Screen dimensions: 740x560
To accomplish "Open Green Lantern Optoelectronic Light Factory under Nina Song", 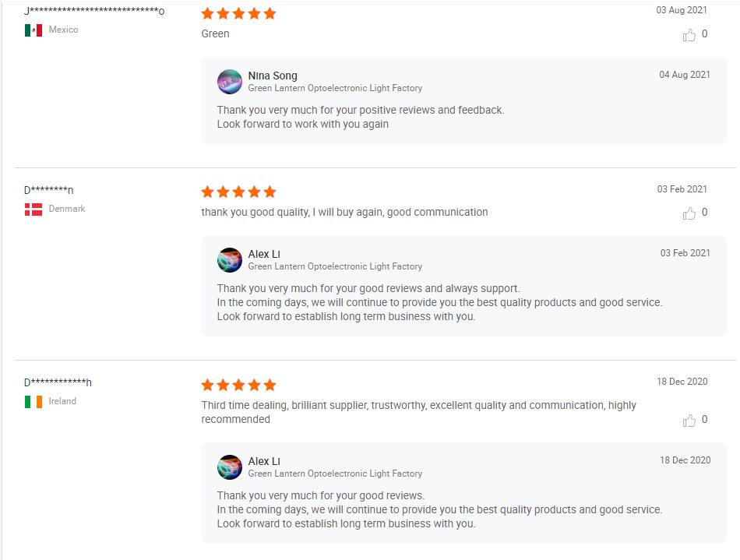I will [x=335, y=89].
